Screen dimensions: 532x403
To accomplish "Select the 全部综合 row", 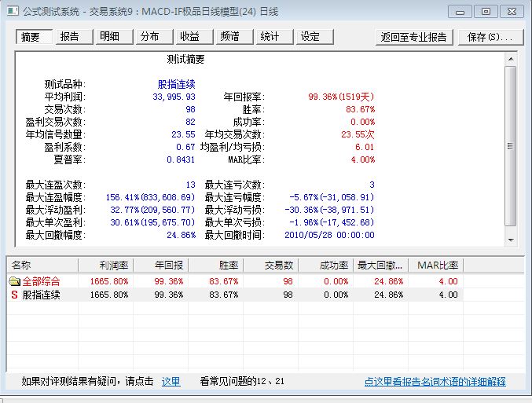I will (235, 281).
